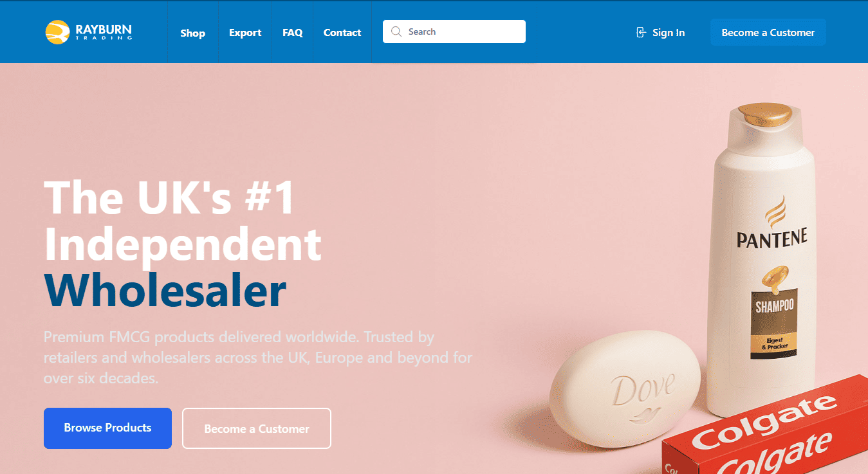Screen dimensions: 868x474
Task: Click the Rayburn Trading yellow globe logo icon
Action: (x=58, y=32)
